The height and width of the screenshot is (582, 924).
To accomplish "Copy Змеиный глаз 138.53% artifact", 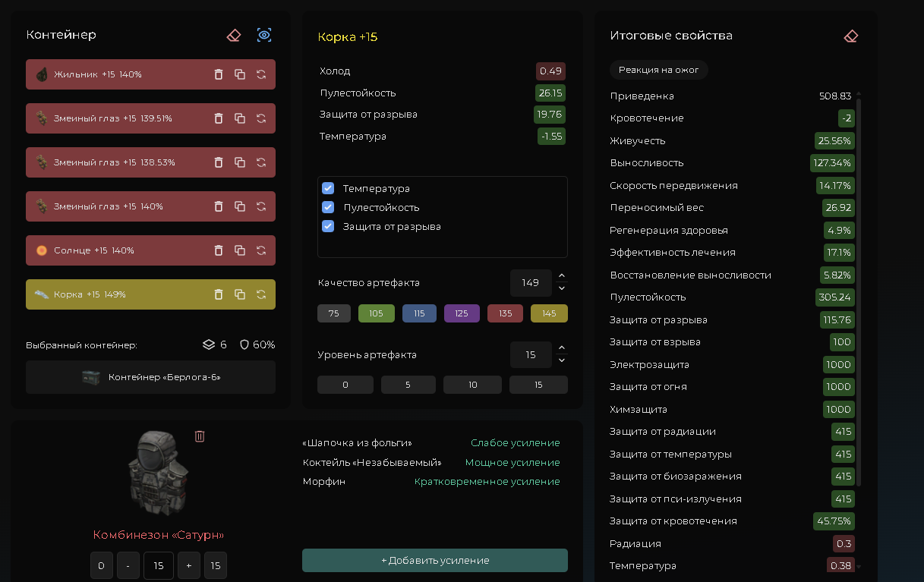I will coord(240,162).
